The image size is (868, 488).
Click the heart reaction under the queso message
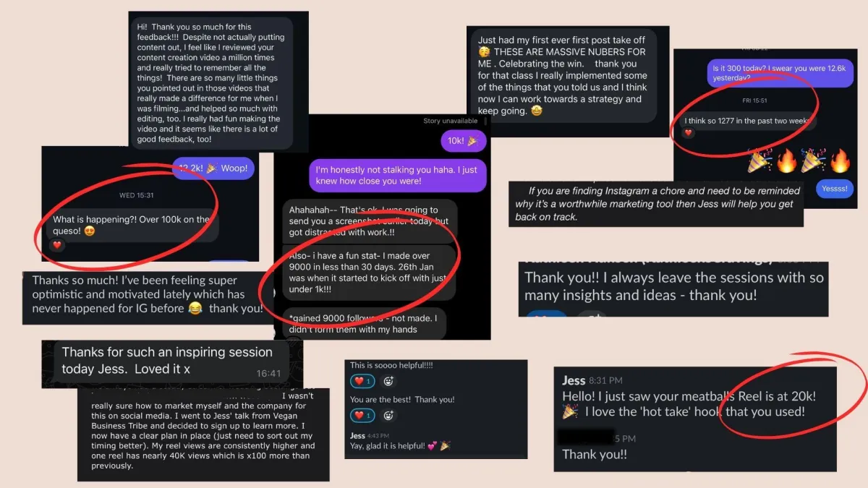click(57, 246)
